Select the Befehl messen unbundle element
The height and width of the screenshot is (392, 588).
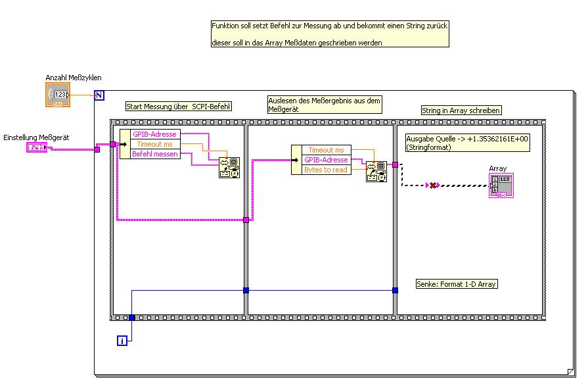tap(155, 154)
